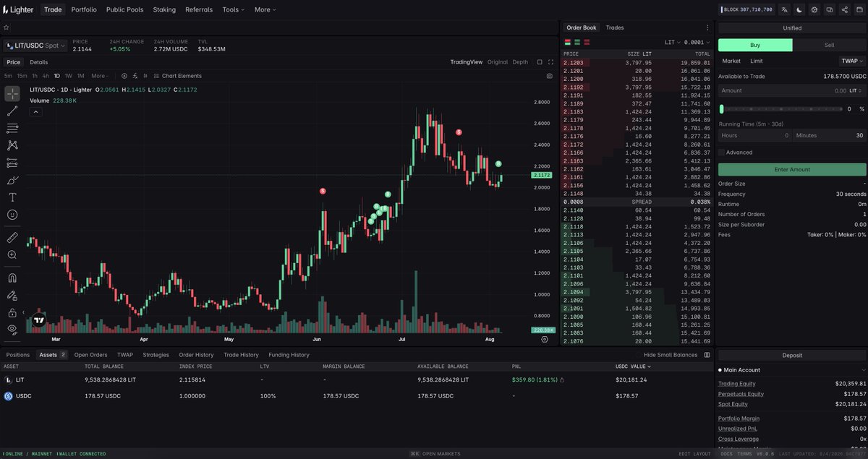The height and width of the screenshot is (459, 868).
Task: Select the crosshair cursor tool
Action: tap(12, 93)
